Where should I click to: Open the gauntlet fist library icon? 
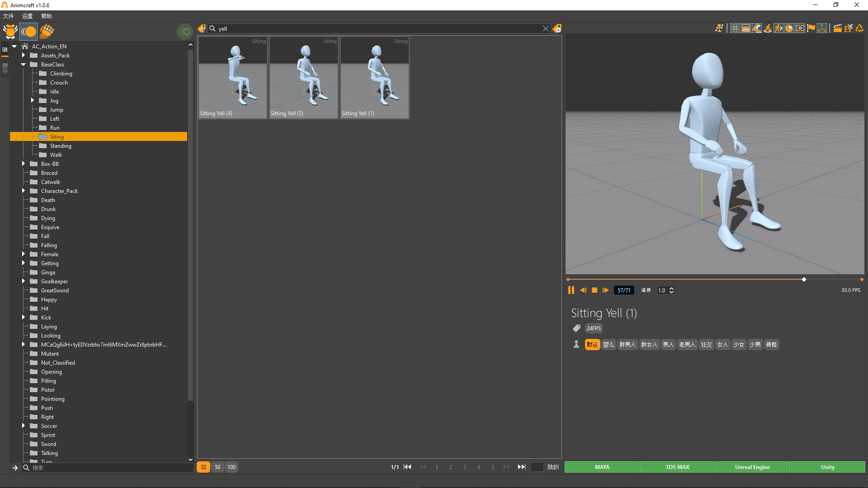click(47, 31)
